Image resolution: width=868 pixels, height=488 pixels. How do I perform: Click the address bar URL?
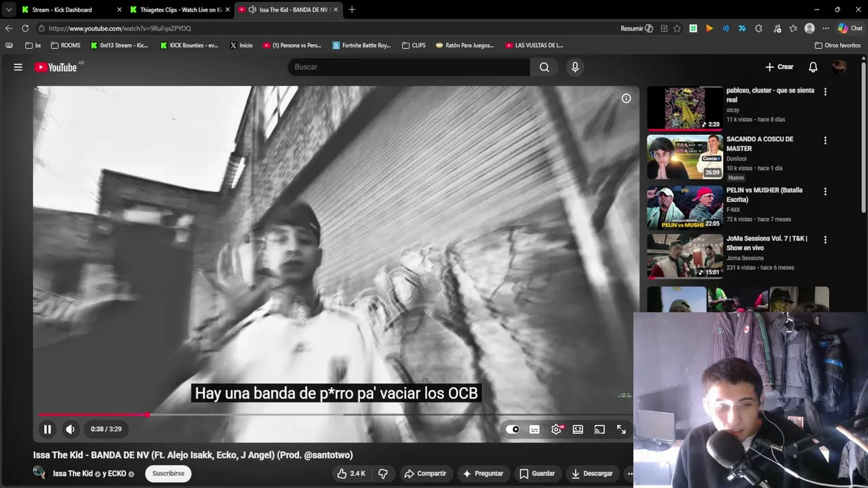click(x=120, y=28)
